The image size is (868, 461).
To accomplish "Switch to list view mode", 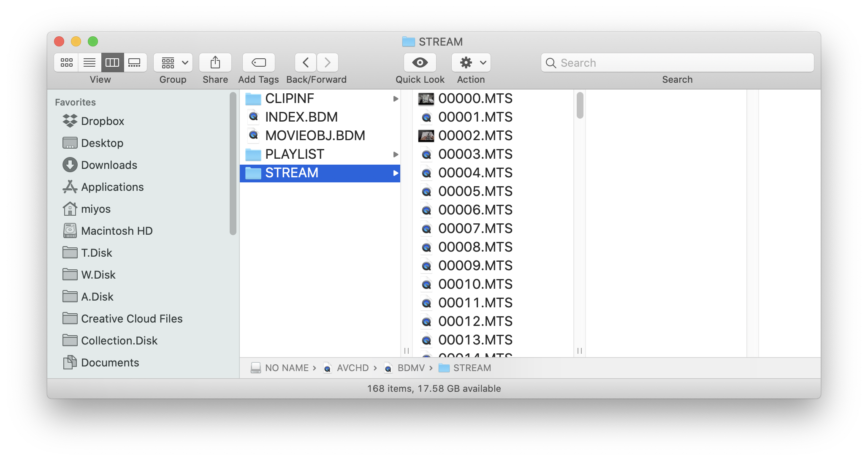I will (x=90, y=62).
